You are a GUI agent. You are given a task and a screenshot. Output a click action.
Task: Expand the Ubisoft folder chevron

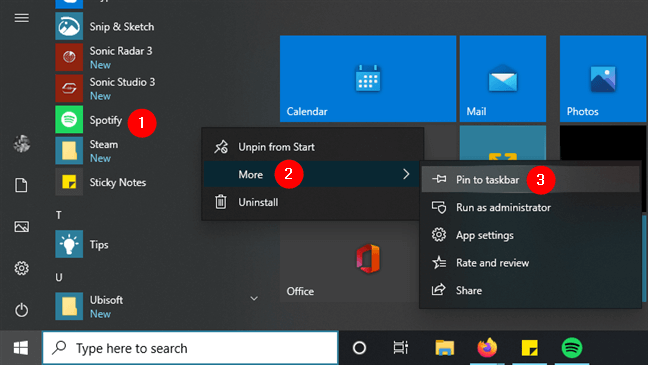[x=254, y=298]
